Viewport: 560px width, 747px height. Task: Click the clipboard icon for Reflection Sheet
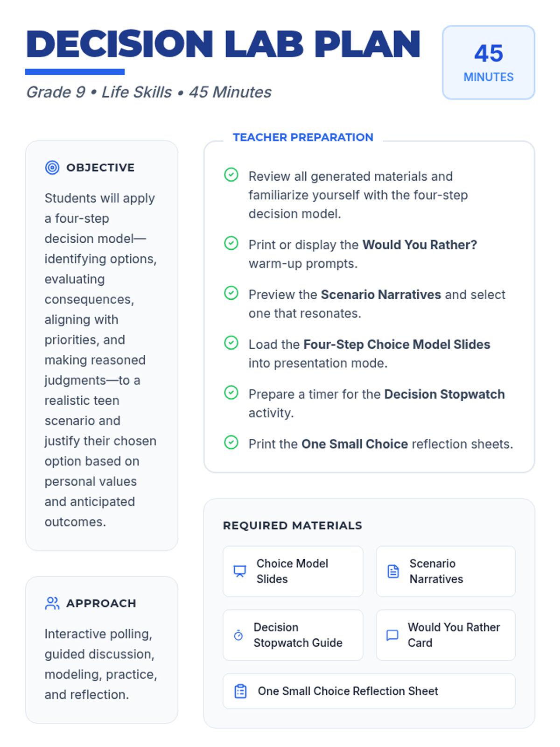tap(241, 691)
